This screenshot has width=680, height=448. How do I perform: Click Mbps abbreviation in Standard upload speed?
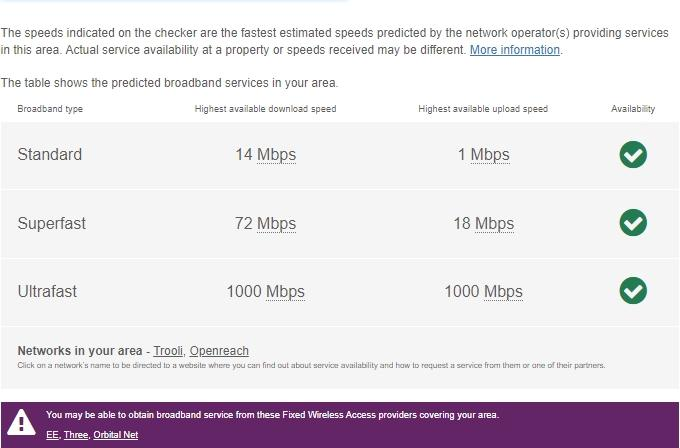[490, 155]
